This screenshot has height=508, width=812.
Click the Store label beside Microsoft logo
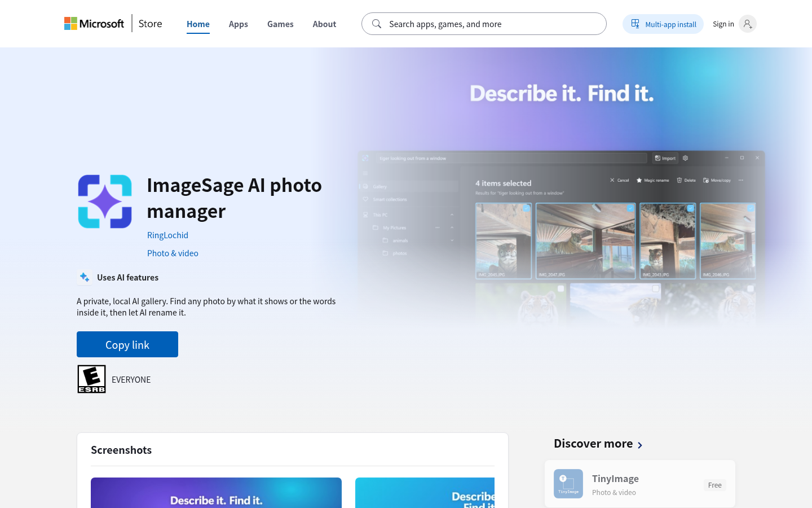[x=150, y=24]
